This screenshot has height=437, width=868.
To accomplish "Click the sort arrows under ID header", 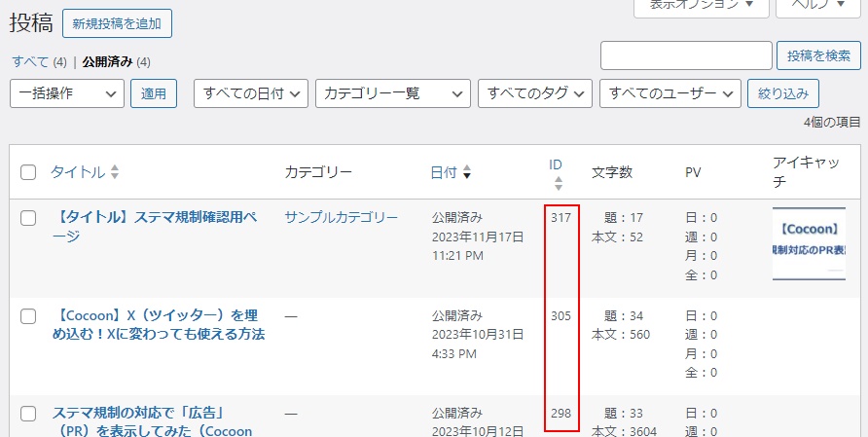I will [x=558, y=183].
